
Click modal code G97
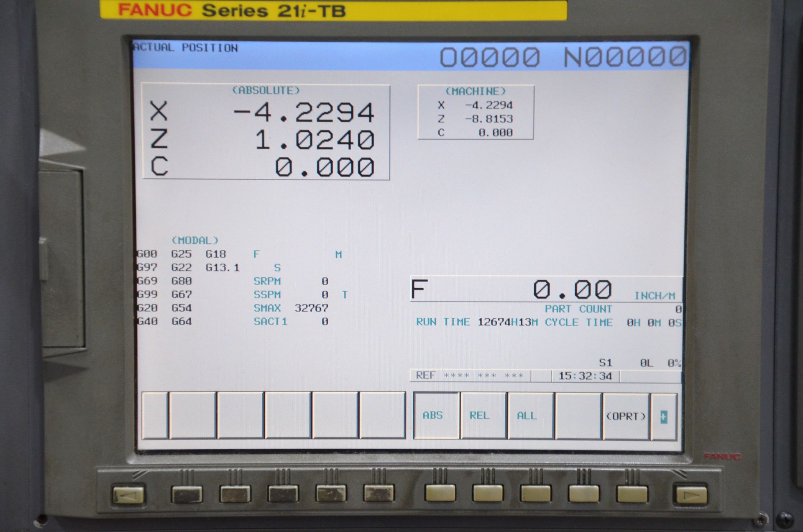coord(147,267)
